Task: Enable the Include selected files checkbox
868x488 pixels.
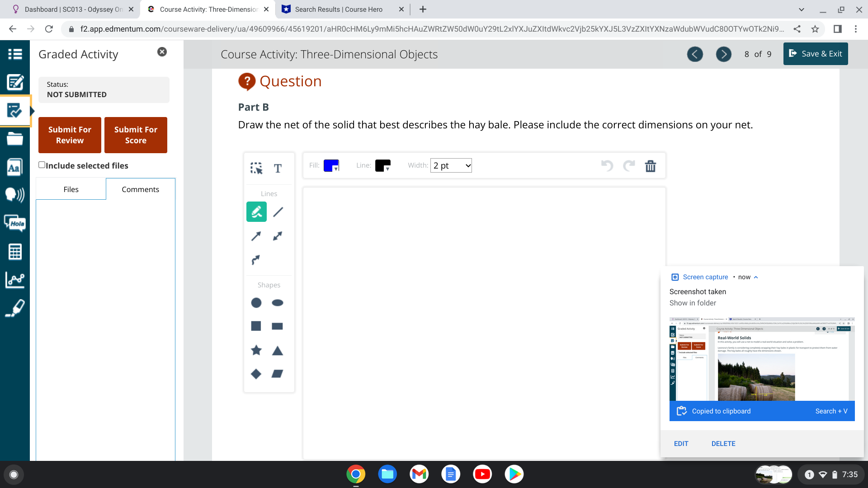Action: 42,165
